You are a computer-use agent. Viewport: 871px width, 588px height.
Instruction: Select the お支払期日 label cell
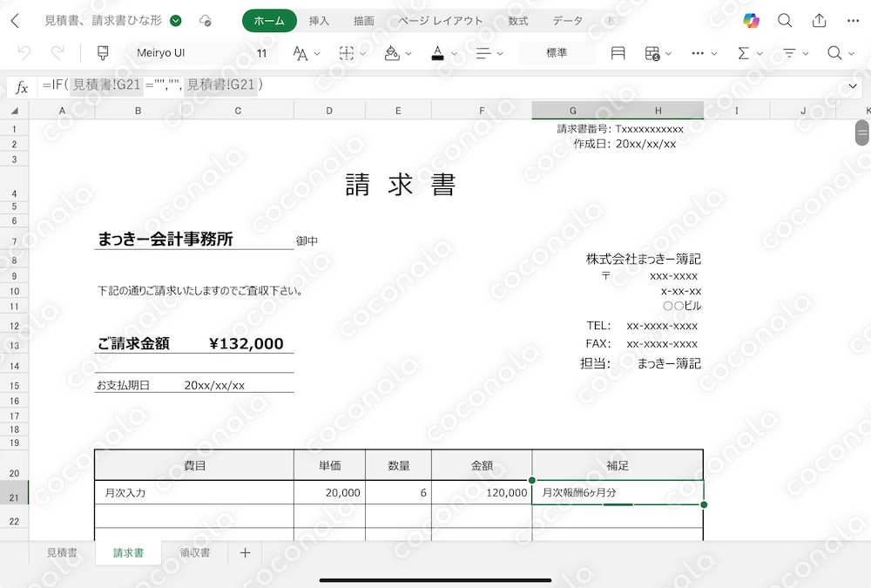(x=124, y=385)
